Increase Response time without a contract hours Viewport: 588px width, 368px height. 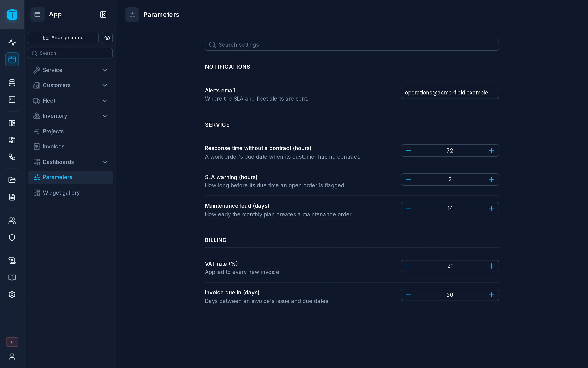coord(491,151)
